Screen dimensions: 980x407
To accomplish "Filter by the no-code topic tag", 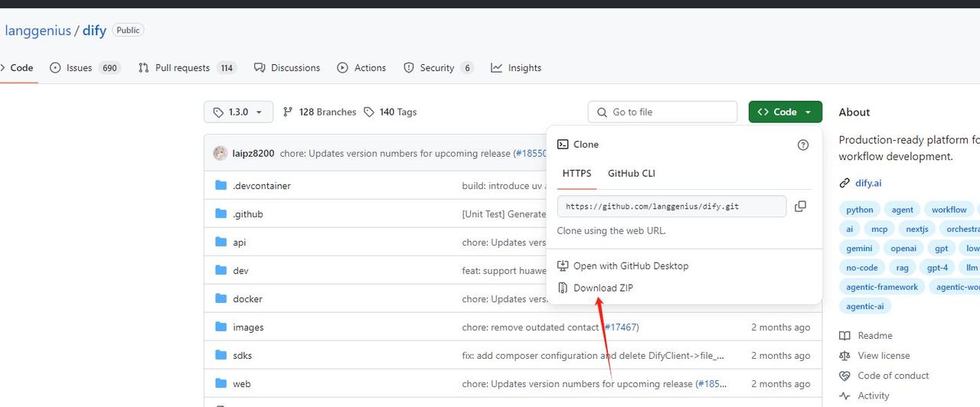I will click(x=862, y=268).
